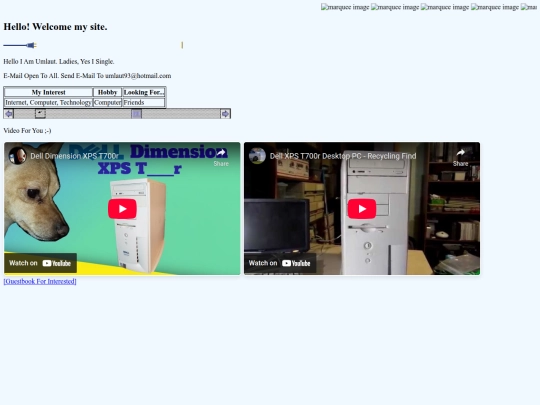Select the My Interest table header
This screenshot has height=405, width=540.
point(49,92)
